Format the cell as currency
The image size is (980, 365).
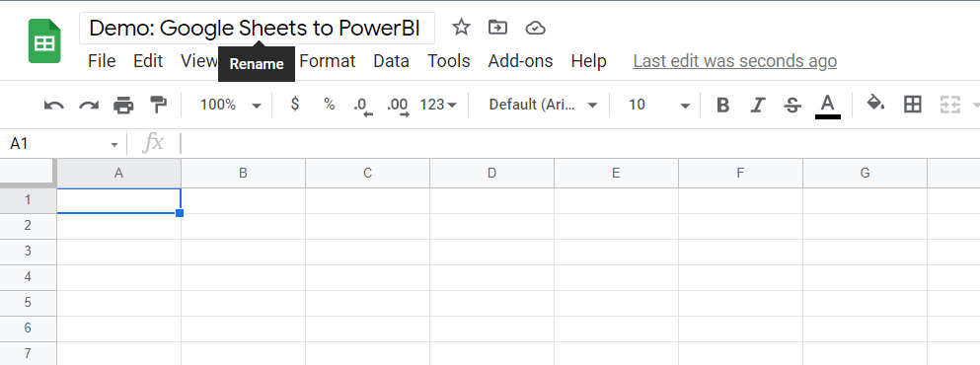click(x=295, y=105)
